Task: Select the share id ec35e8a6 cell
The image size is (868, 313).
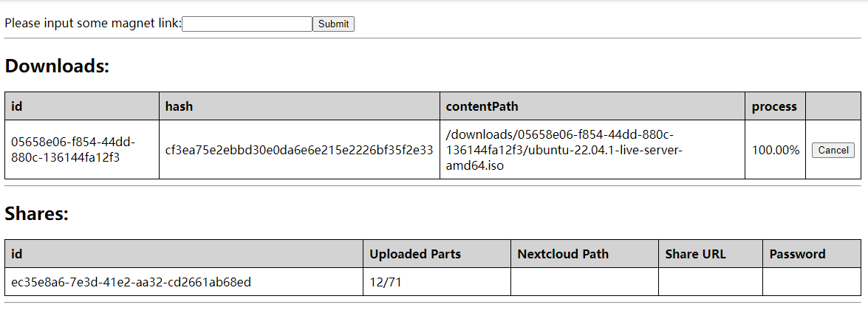Action: 184,282
